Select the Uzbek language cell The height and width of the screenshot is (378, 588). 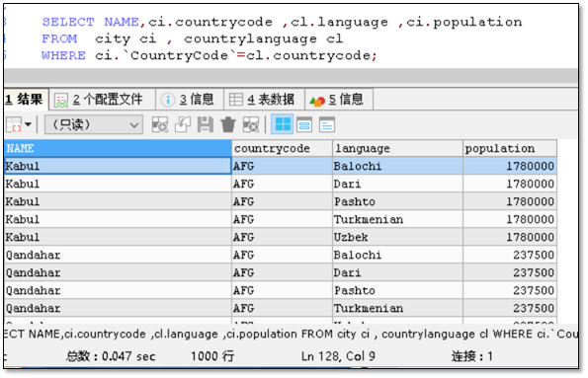(x=397, y=237)
